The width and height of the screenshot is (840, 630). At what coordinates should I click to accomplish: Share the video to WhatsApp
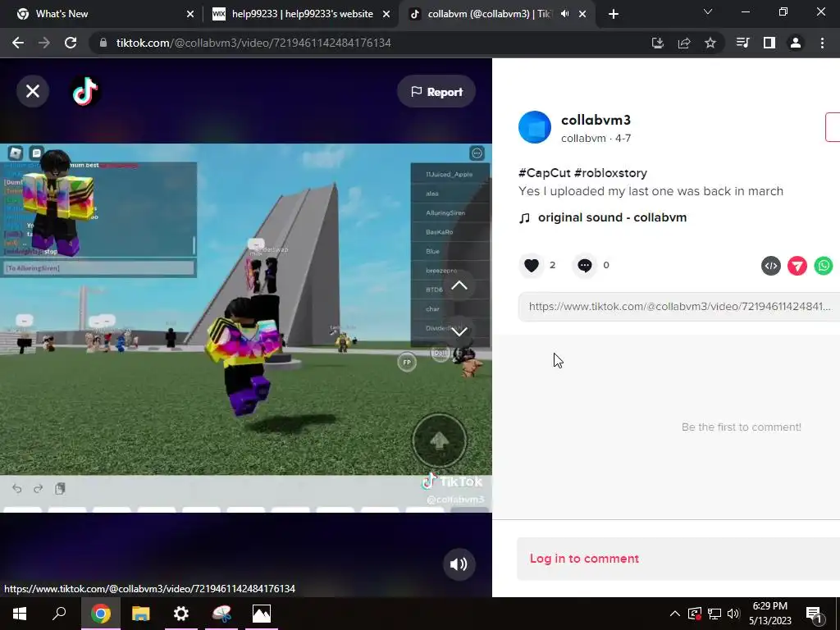(x=824, y=266)
